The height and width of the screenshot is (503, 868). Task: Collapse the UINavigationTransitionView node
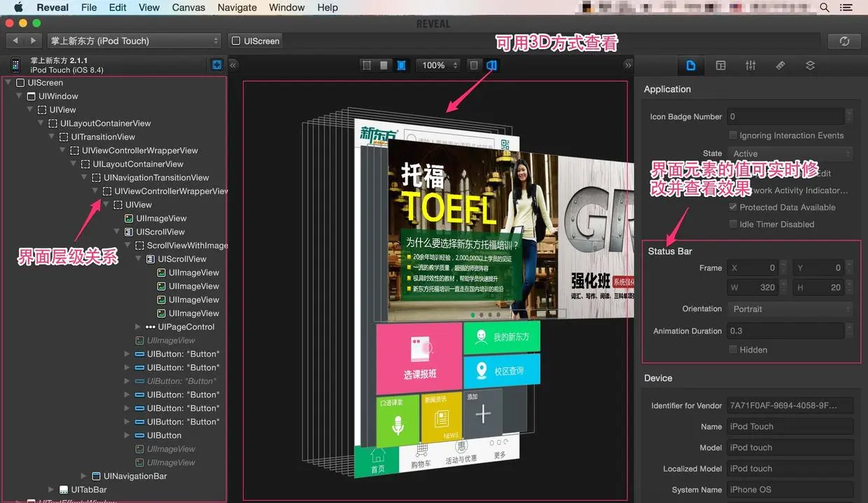pyautogui.click(x=85, y=177)
